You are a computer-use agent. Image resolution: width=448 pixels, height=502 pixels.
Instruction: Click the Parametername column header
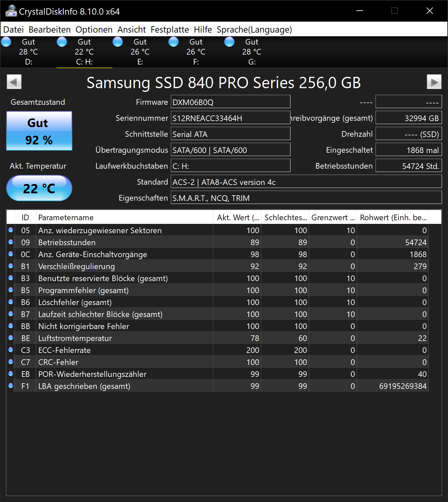click(125, 217)
